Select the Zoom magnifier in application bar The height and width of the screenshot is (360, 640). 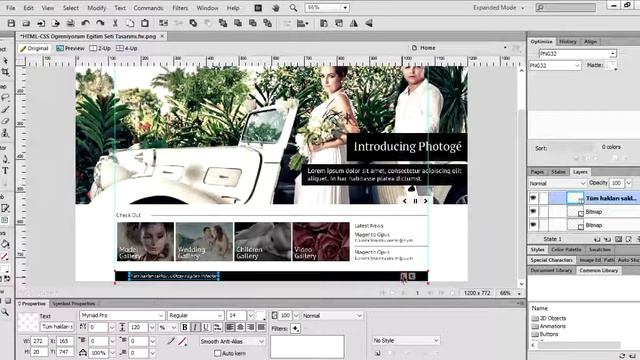click(x=293, y=8)
